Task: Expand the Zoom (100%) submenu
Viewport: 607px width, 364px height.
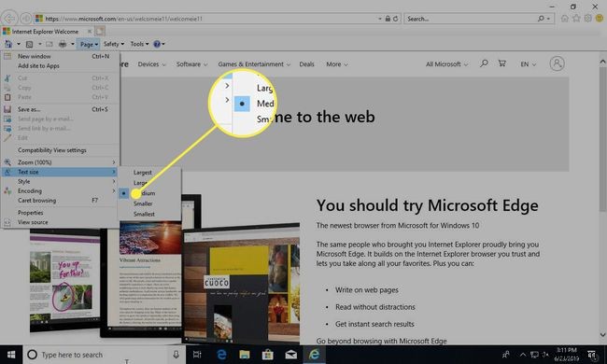Action: (x=60, y=162)
